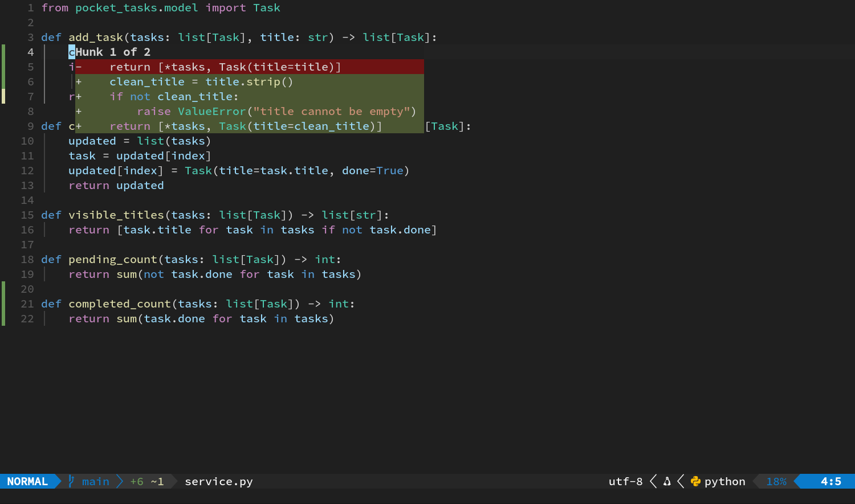This screenshot has width=855, height=504.
Task: Click line number 17 in gutter
Action: coord(27,244)
